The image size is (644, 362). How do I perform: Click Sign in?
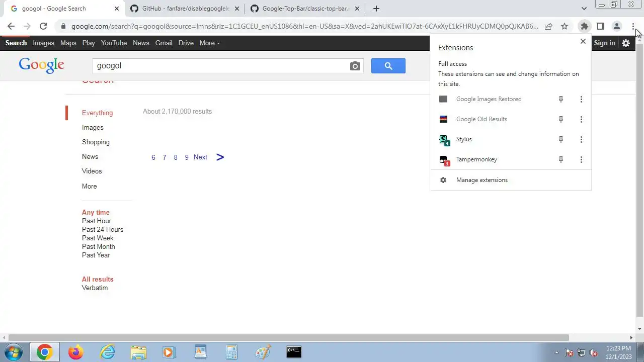point(604,43)
